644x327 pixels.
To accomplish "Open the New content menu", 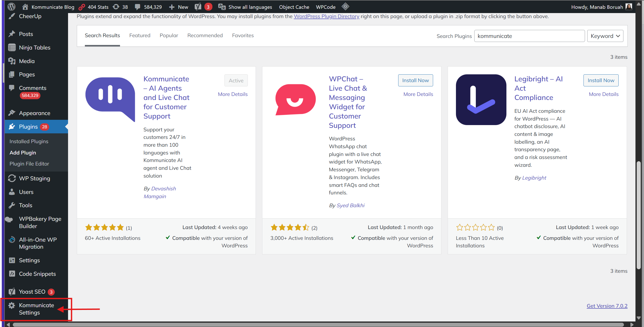I will click(179, 7).
